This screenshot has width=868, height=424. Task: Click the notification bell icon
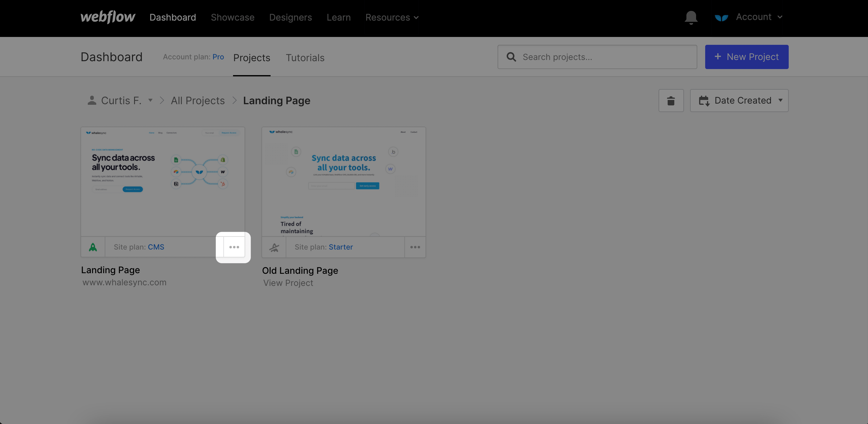pyautogui.click(x=691, y=18)
